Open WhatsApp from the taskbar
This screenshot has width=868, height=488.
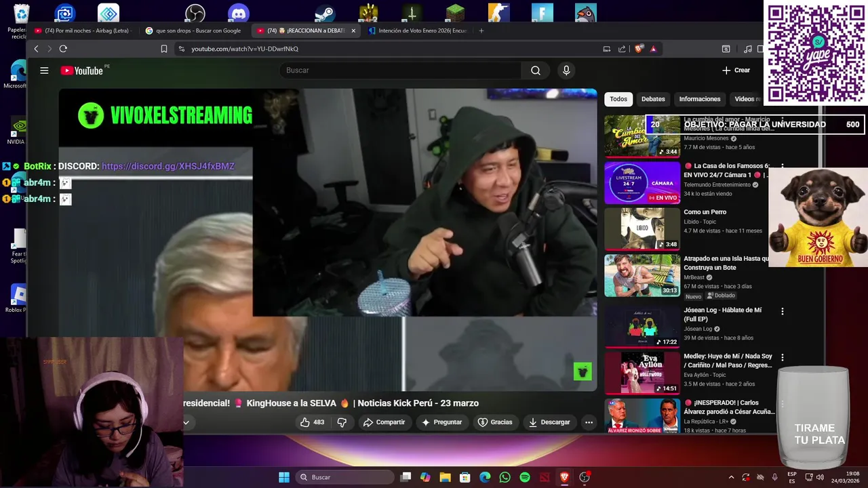coord(505,477)
